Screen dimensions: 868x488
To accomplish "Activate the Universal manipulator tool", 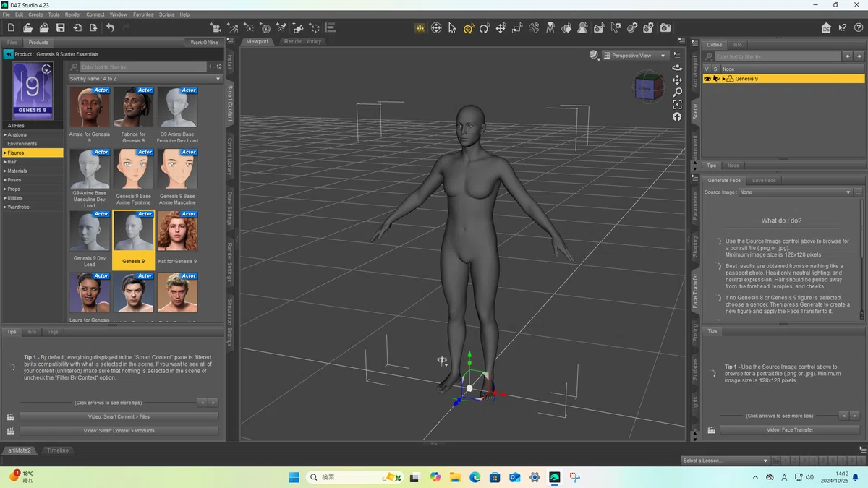I will coord(469,28).
